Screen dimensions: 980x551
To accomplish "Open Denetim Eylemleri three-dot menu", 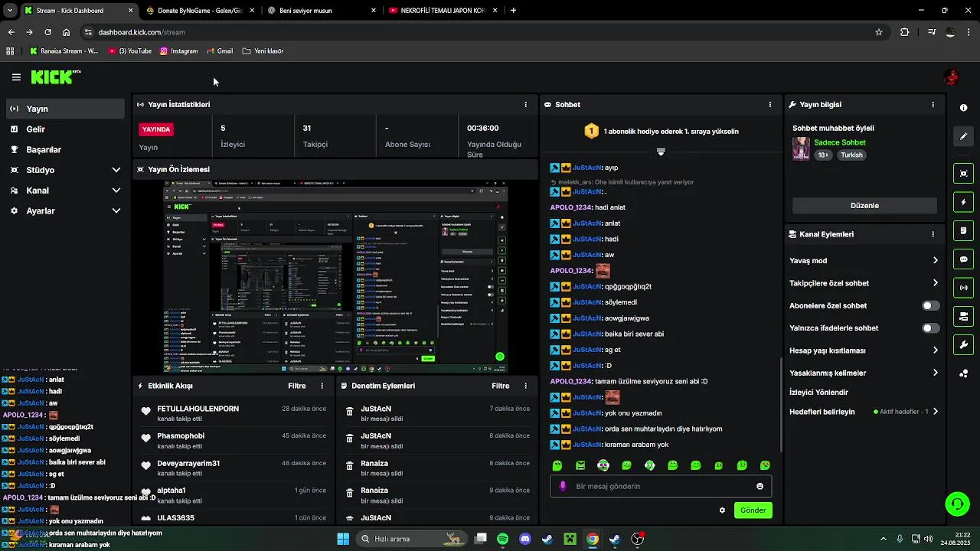I will click(x=525, y=386).
